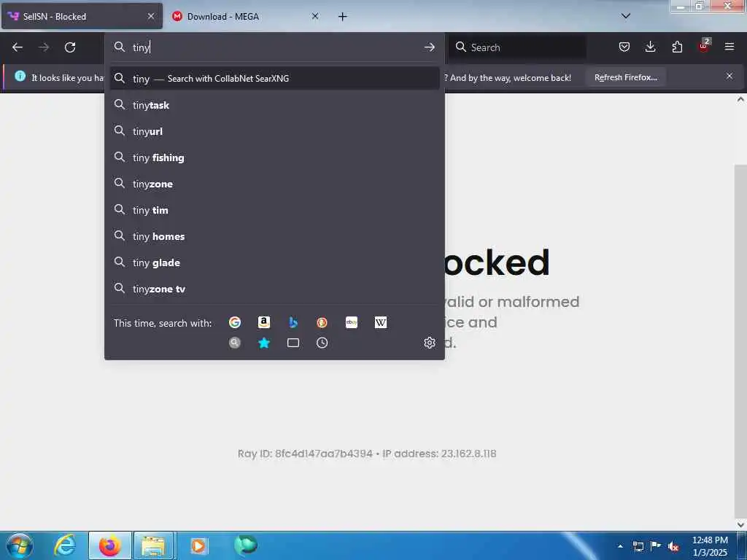Open search settings gear in dropdown
Image resolution: width=747 pixels, height=560 pixels.
click(x=429, y=343)
